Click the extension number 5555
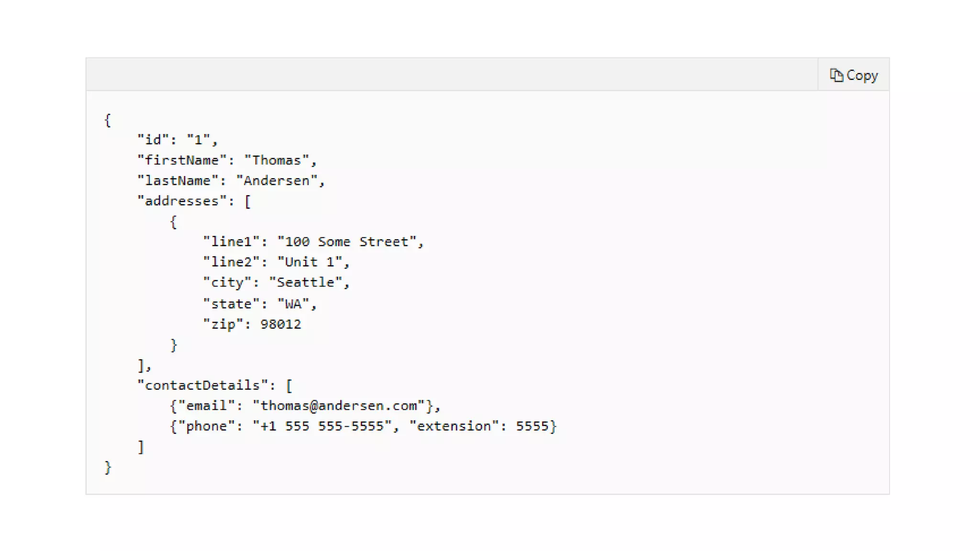980x551 pixels. pyautogui.click(x=532, y=426)
